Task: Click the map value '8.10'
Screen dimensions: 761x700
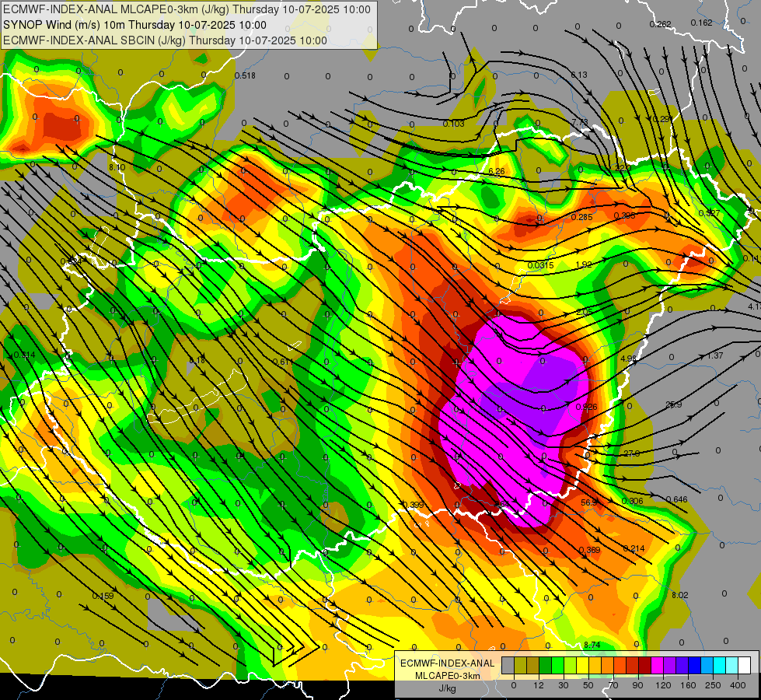Action: (117, 167)
